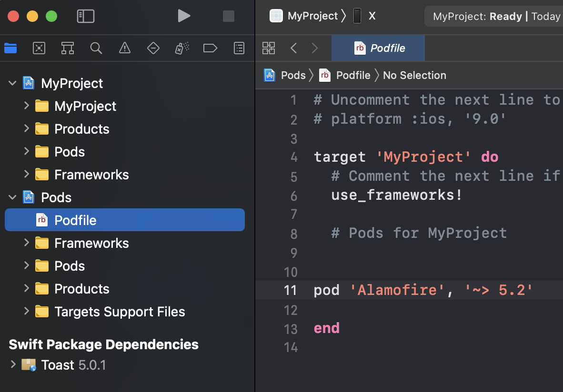Collapse the MyProject project root
563x392 pixels.
(12, 83)
